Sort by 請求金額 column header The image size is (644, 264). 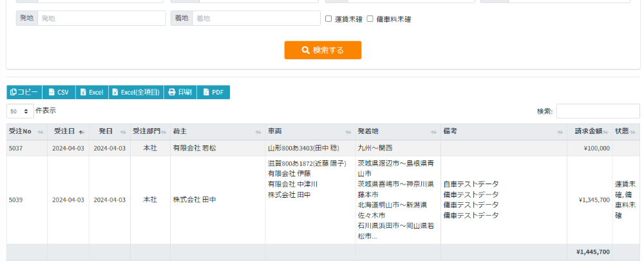589,131
